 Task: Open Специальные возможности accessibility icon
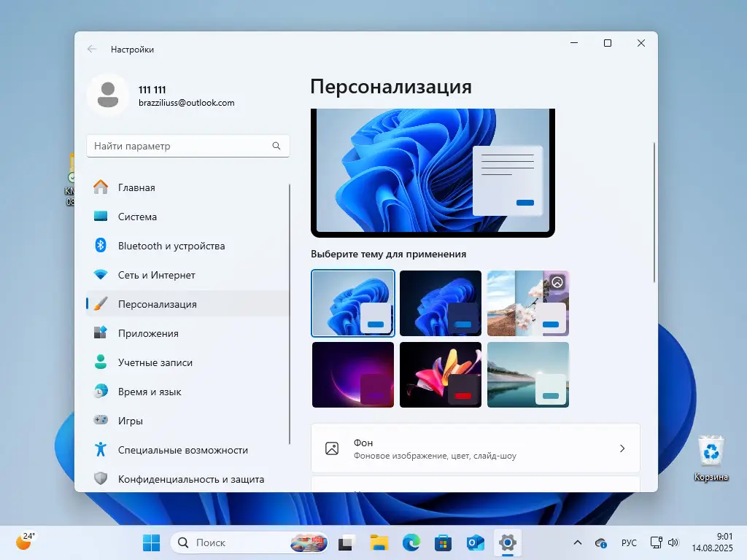(x=101, y=450)
